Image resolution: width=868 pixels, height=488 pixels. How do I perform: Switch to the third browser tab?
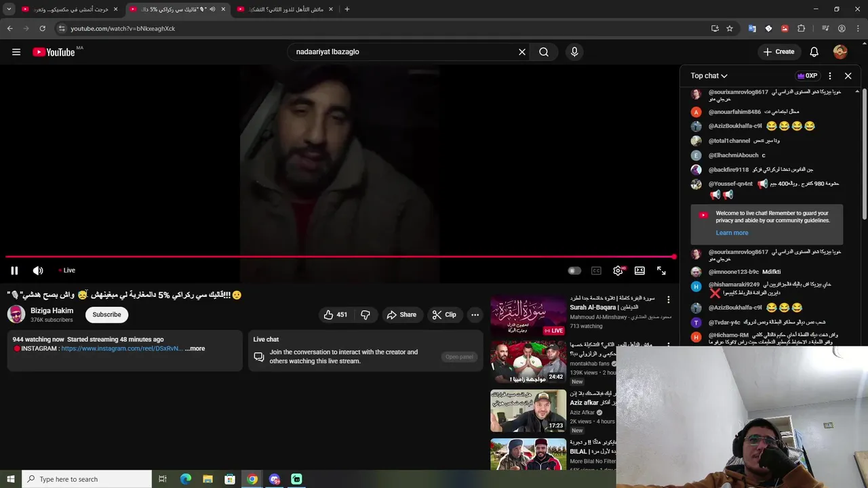point(285,9)
